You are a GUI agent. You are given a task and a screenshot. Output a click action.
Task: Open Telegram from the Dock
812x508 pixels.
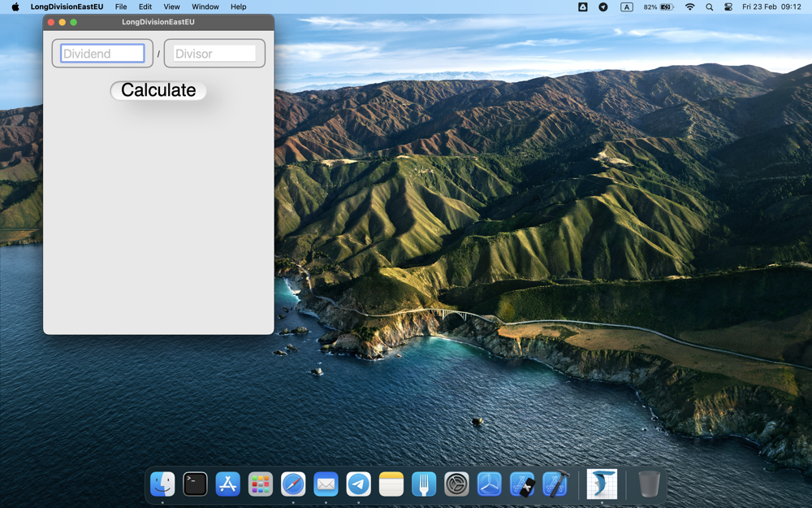(x=358, y=484)
